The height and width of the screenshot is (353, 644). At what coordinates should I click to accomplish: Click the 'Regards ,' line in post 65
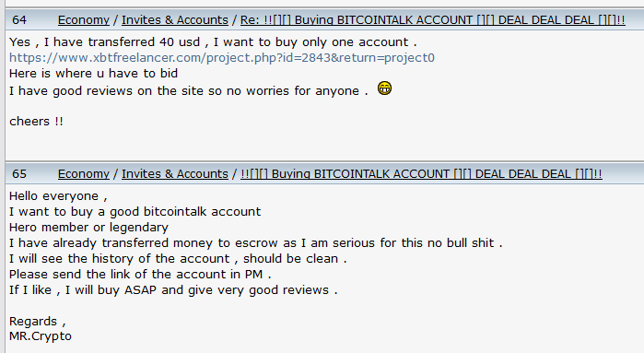pyautogui.click(x=38, y=321)
